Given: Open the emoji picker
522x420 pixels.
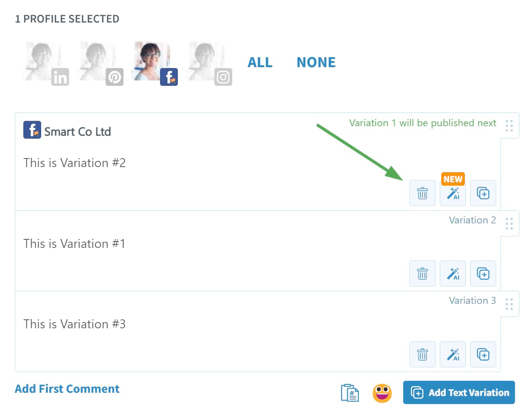Looking at the screenshot, I should [382, 393].
